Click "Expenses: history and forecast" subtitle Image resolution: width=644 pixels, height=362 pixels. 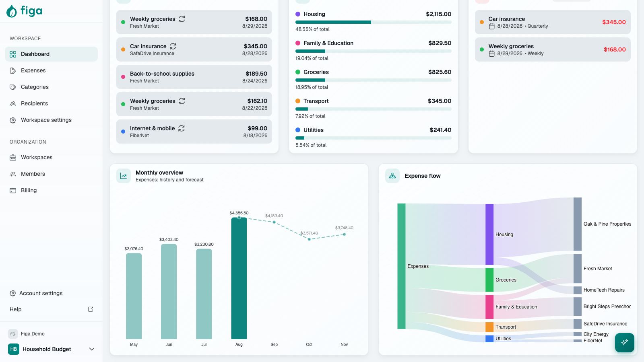pos(169,180)
